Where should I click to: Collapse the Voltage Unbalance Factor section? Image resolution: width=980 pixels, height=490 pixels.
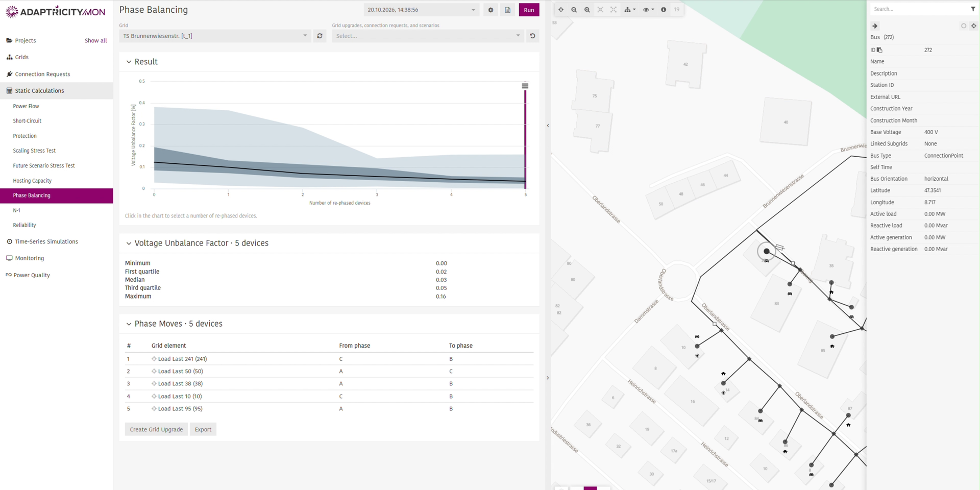point(129,243)
